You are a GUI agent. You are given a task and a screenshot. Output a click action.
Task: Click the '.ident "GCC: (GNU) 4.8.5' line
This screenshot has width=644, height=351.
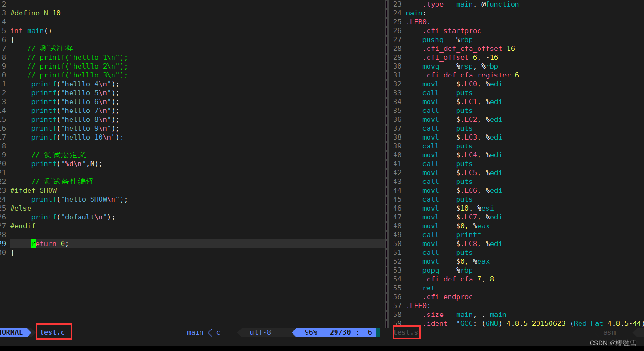(533, 323)
